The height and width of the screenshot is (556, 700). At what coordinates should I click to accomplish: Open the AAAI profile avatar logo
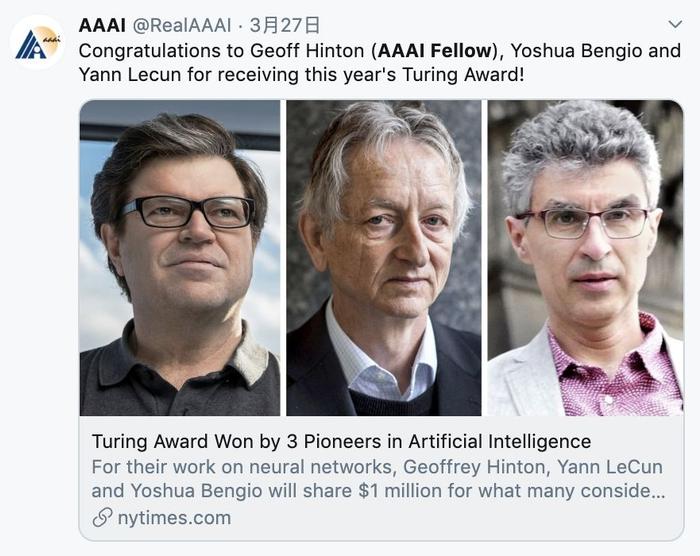point(38,42)
